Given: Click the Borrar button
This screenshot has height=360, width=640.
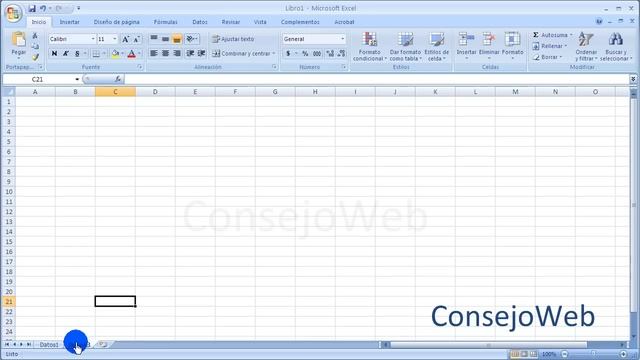Looking at the screenshot, I should [x=547, y=57].
